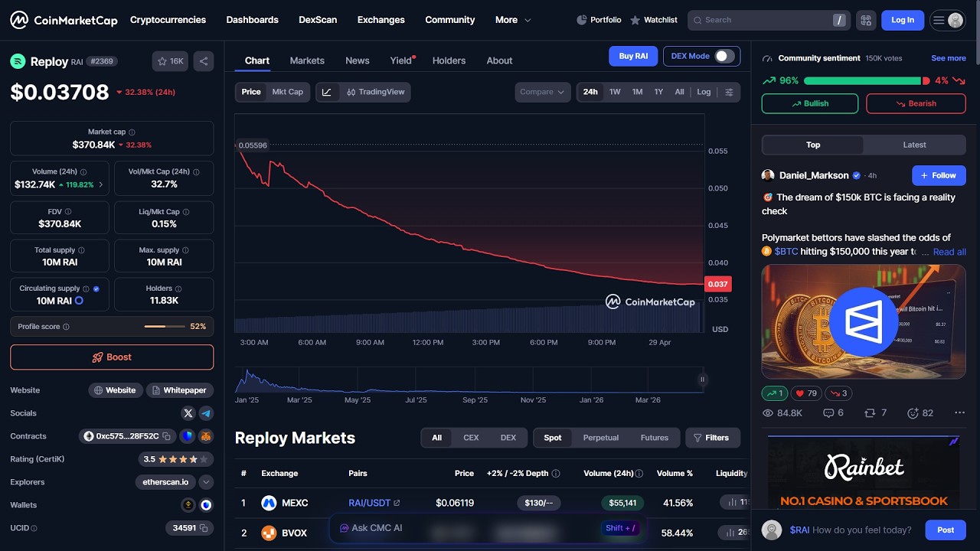Switch to Yield tab
This screenshot has width=980, height=551.
click(x=402, y=60)
